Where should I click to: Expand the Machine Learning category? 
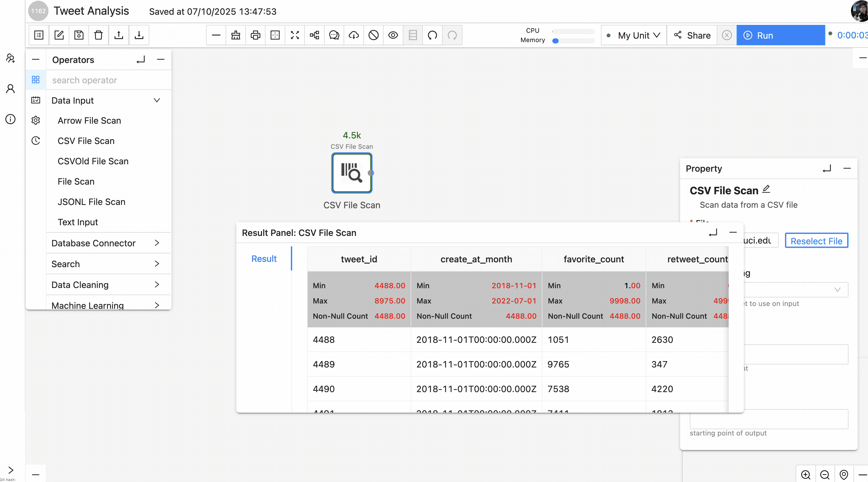(109, 305)
